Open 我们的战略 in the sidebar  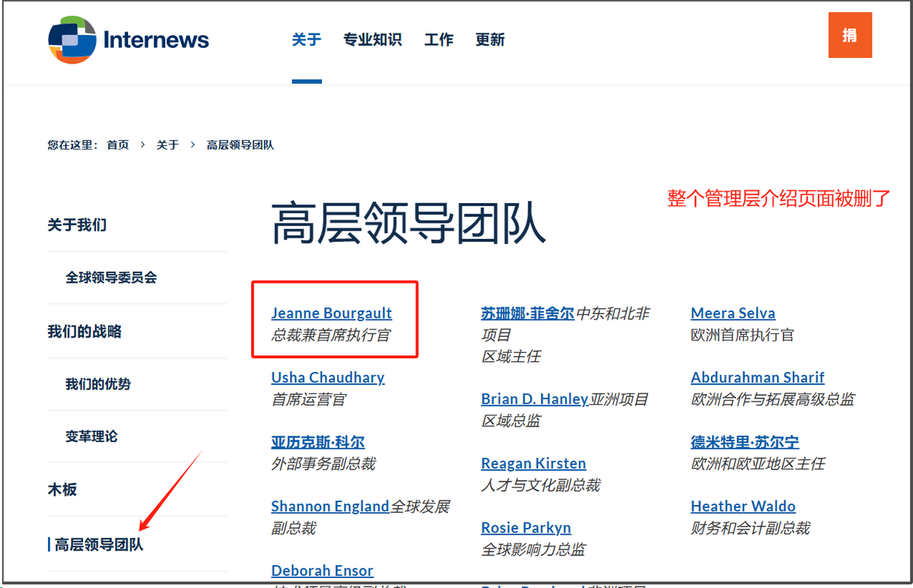tap(84, 332)
